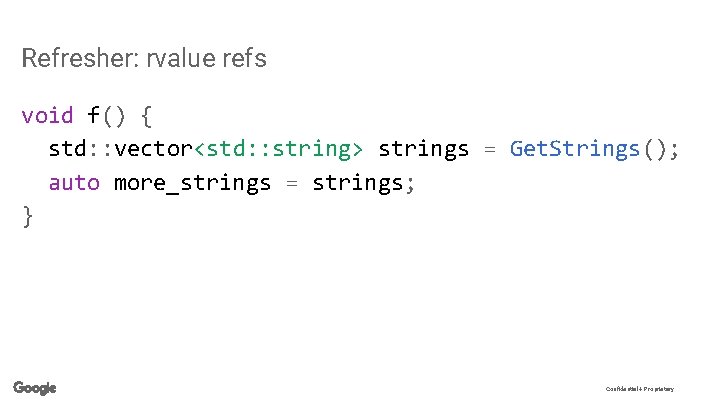This screenshot has width=720, height=405.
Task: Click the blue "GetStrings" function call
Action: pos(574,150)
